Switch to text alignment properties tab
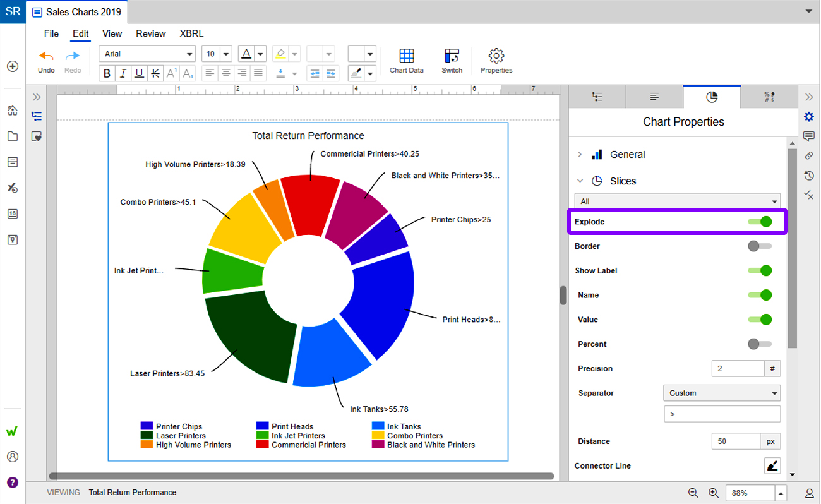Image resolution: width=821 pixels, height=504 pixels. [654, 97]
